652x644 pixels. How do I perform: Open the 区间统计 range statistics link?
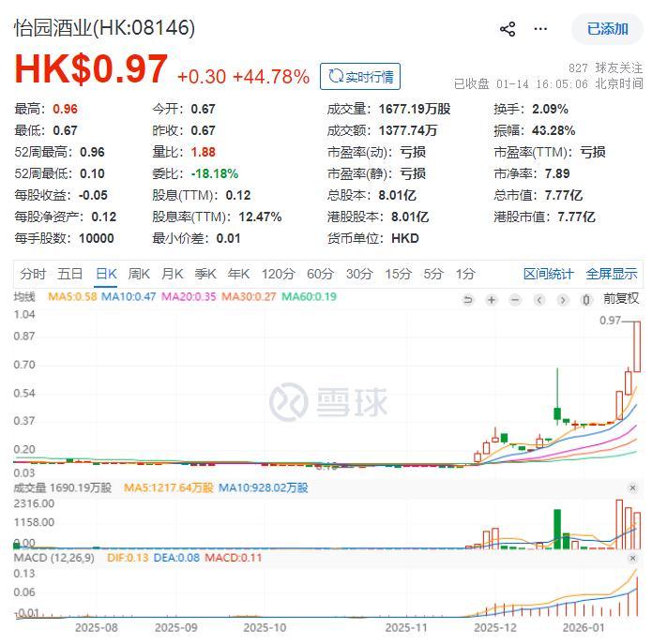(548, 274)
